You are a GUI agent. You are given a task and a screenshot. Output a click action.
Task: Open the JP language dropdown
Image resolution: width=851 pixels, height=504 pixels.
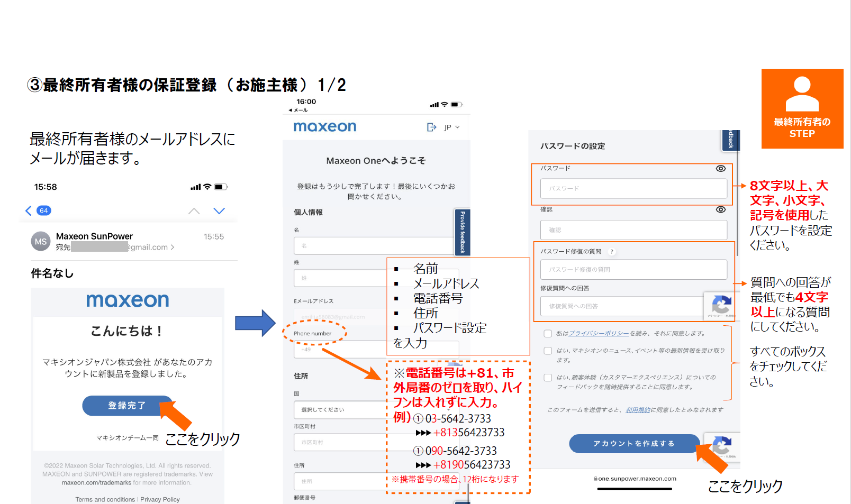tap(452, 127)
